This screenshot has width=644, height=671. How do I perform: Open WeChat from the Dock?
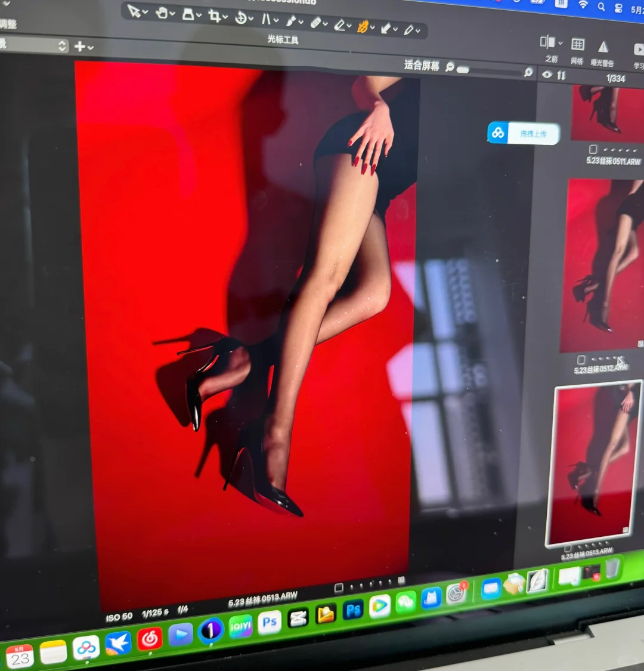coord(405,602)
